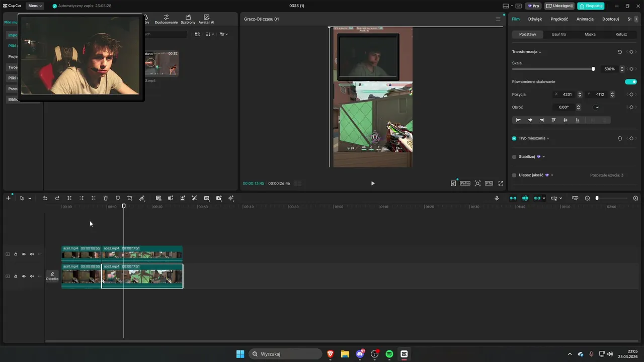
Task: Toggle auto snapping in timeline
Action: click(x=525, y=198)
